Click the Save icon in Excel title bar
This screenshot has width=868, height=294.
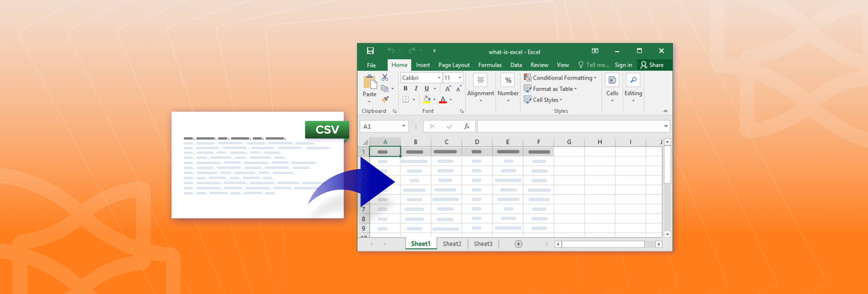[x=370, y=51]
